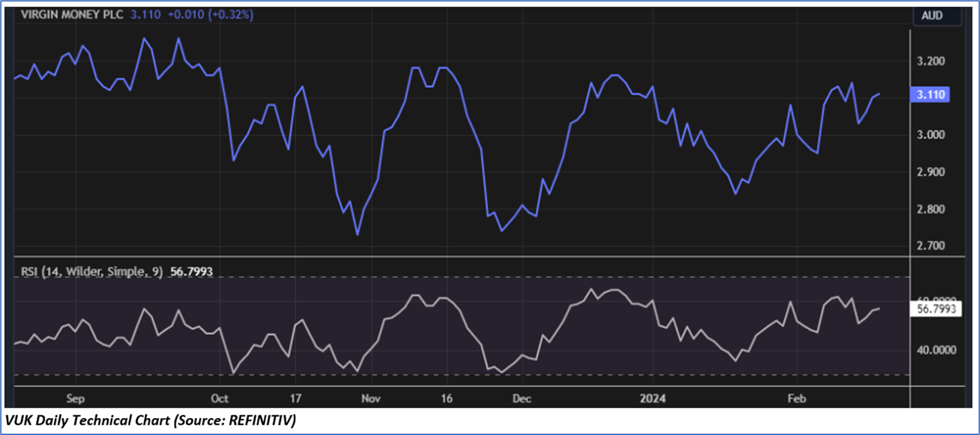Click the 56.7993 RSI value axis tag
The height and width of the screenshot is (435, 980).
[936, 309]
